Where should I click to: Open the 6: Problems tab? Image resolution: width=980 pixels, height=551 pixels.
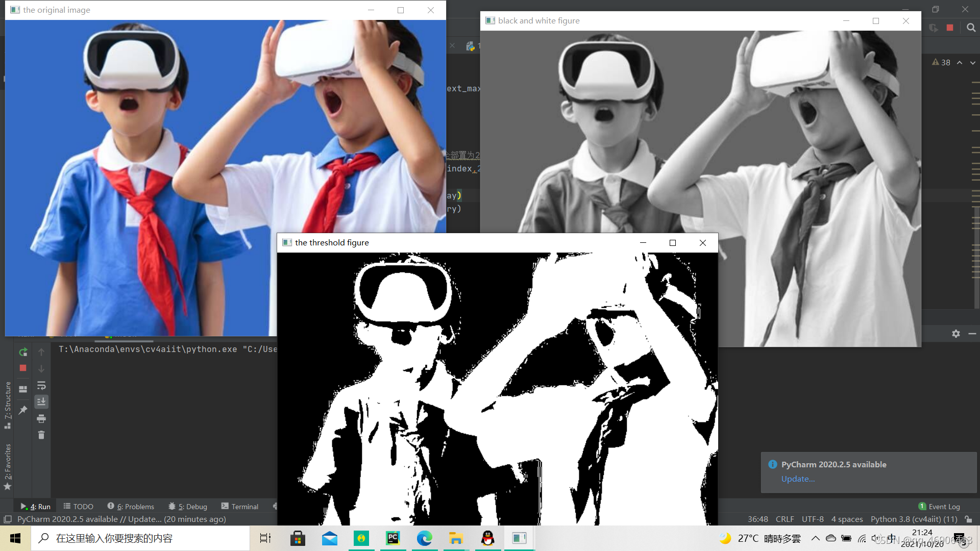coord(131,507)
